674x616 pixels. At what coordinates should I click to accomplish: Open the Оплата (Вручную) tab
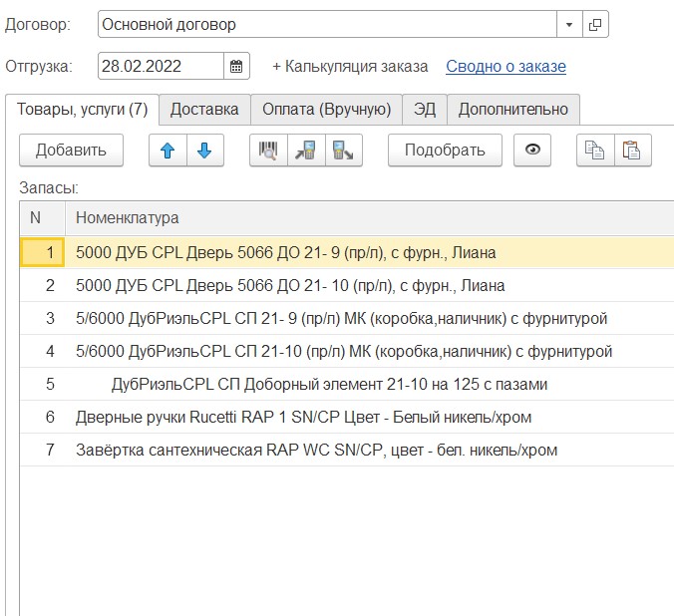click(x=326, y=109)
